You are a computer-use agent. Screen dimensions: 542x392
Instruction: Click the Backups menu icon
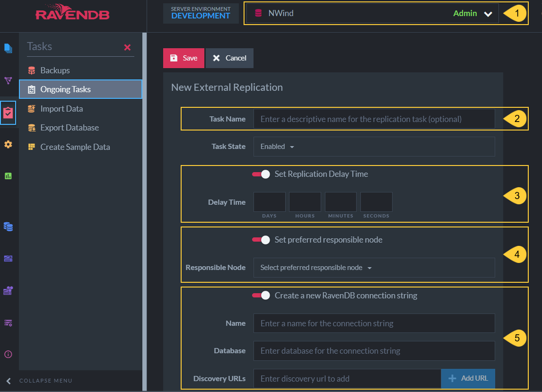coord(32,70)
